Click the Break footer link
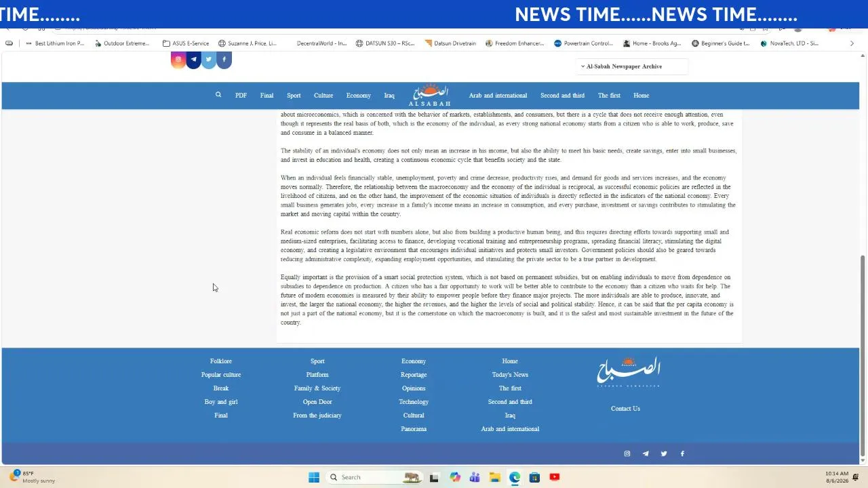 click(x=221, y=388)
